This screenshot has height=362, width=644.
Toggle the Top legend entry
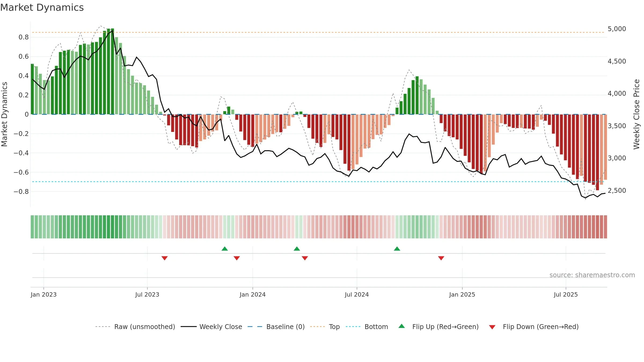325,327
